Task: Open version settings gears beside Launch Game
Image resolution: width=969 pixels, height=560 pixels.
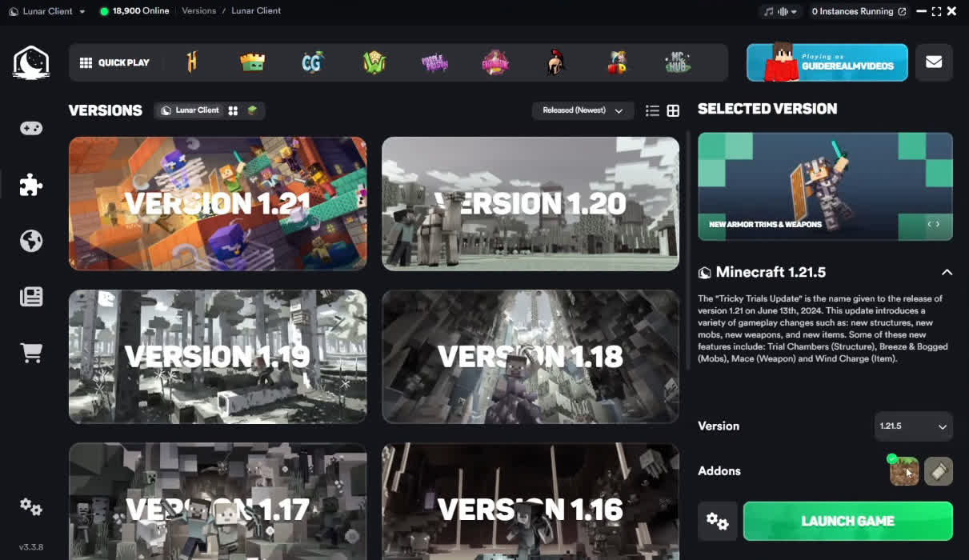Action: click(717, 522)
